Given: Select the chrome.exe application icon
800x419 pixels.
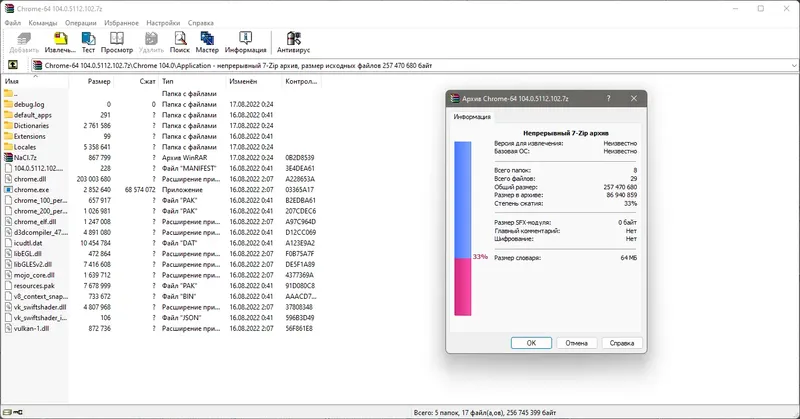Looking at the screenshot, I should click(8, 189).
